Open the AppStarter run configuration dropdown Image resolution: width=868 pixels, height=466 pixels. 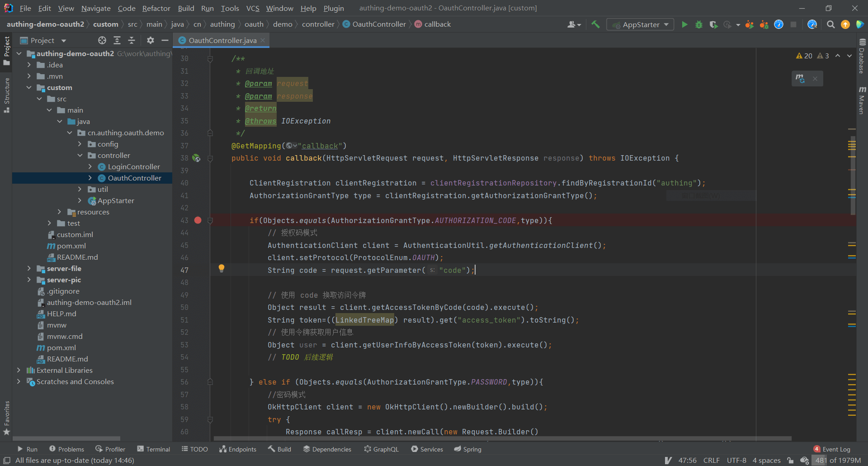(x=640, y=24)
